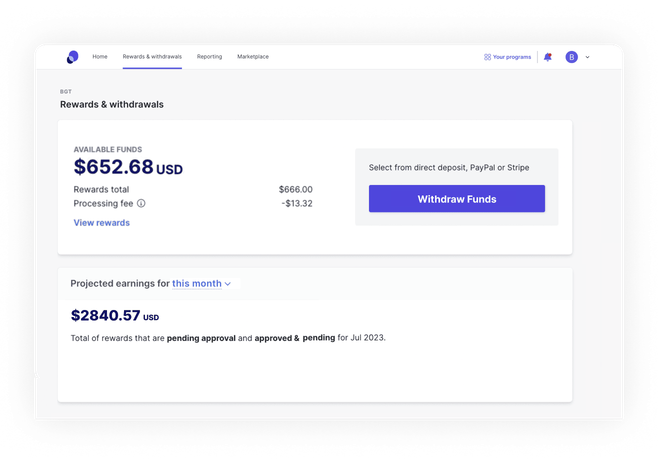Click the BGT label above the heading
Viewport: 658px width, 464px height.
pyautogui.click(x=66, y=91)
